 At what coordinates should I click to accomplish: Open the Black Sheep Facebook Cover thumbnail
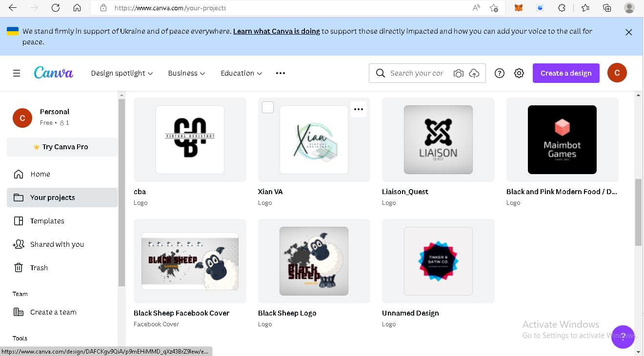[190, 261]
